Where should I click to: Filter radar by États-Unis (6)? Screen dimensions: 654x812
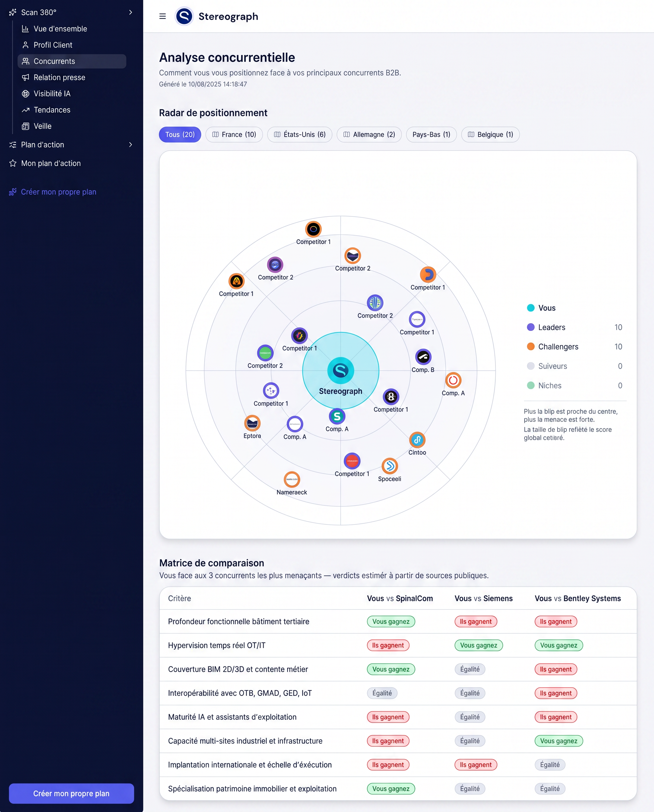[x=300, y=135]
